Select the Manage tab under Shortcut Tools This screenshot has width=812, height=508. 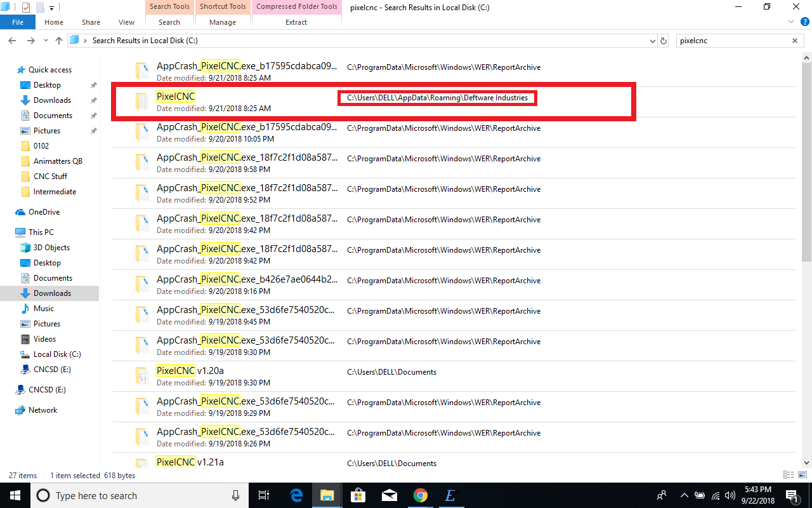(223, 22)
